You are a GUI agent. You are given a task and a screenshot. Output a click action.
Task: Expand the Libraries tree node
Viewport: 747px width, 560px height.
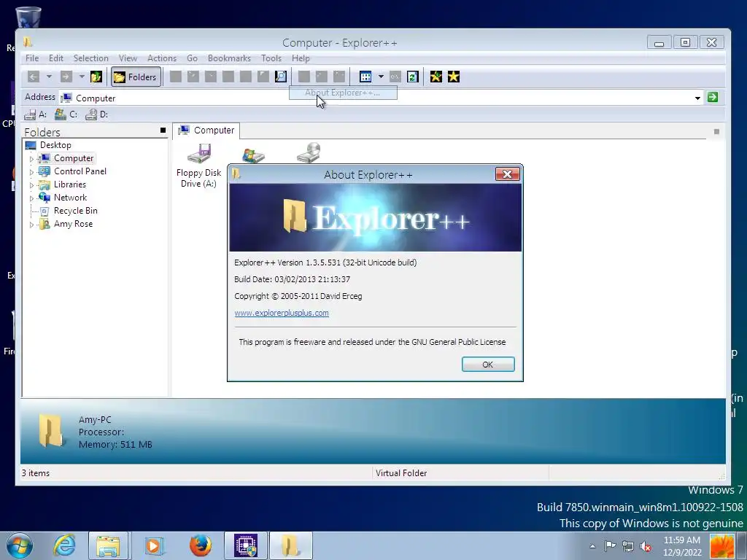[x=31, y=184]
